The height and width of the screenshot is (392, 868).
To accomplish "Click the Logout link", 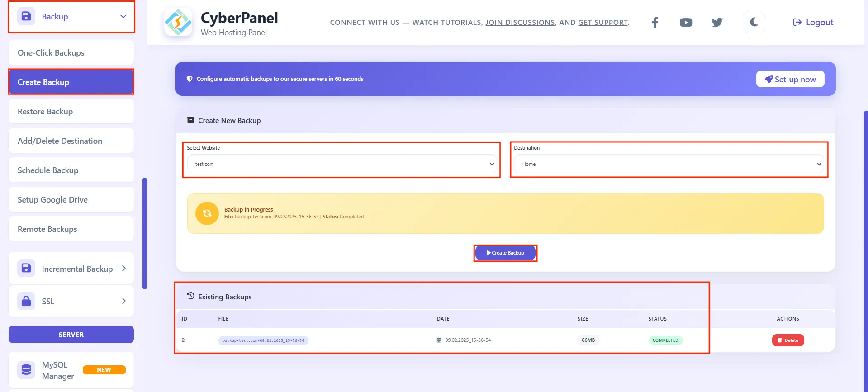I will pos(813,22).
